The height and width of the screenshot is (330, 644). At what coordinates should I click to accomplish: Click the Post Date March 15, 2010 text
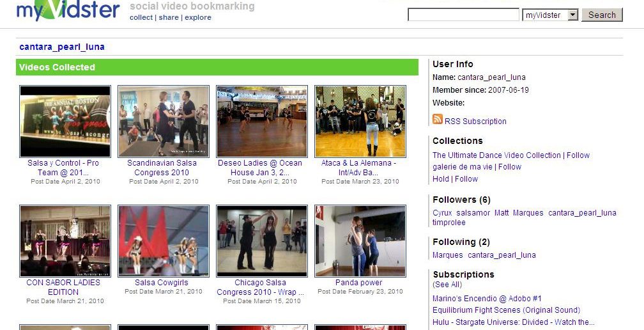[x=262, y=301]
